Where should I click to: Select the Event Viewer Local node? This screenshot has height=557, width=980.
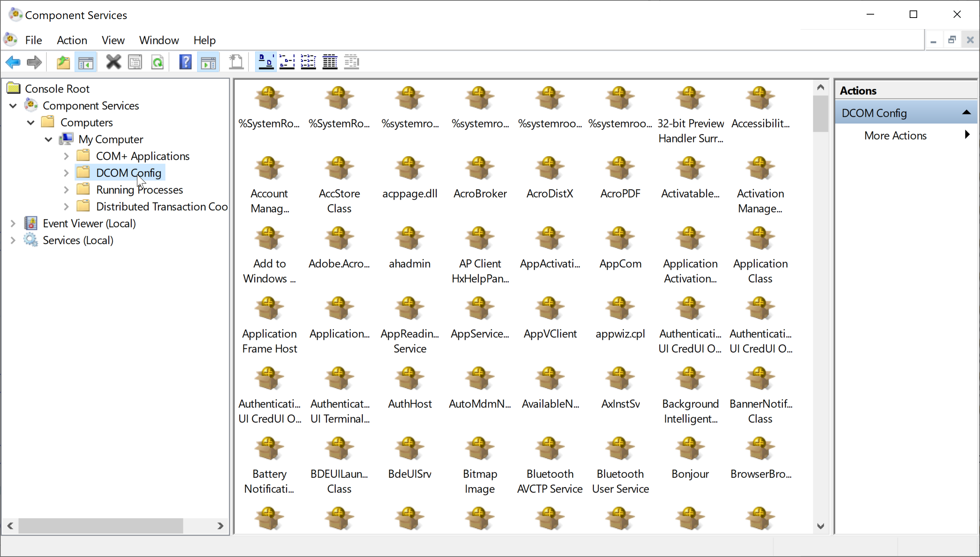pos(89,223)
